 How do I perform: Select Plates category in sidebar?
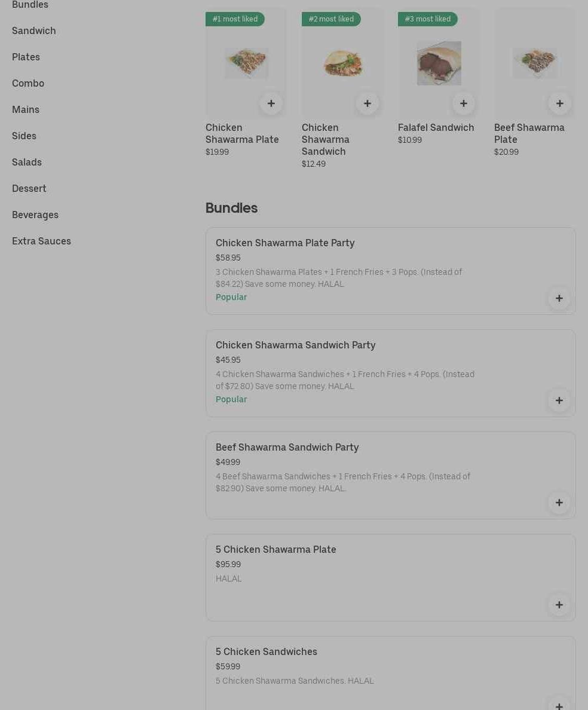pos(26,57)
